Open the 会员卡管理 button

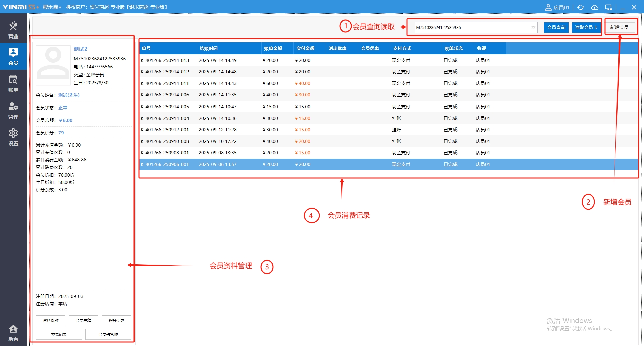coord(108,334)
